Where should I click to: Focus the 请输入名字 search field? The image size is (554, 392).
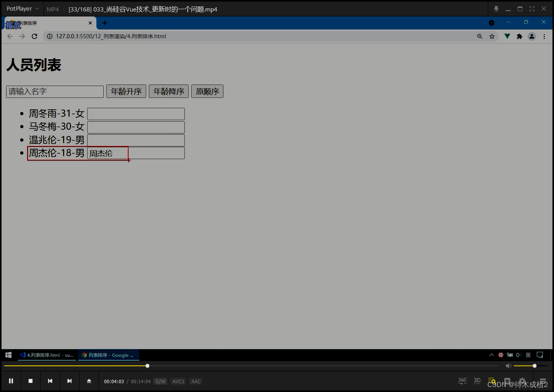tap(55, 91)
